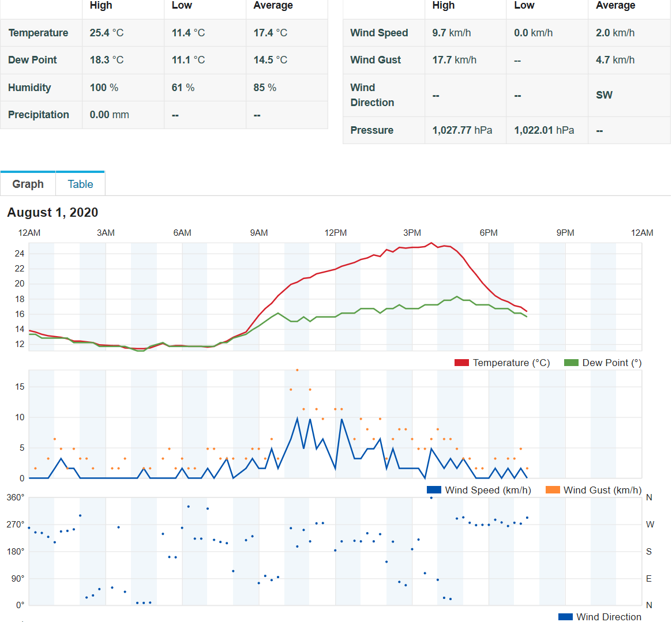The image size is (672, 622).
Task: Click the Precipitation row label
Action: click(x=39, y=115)
